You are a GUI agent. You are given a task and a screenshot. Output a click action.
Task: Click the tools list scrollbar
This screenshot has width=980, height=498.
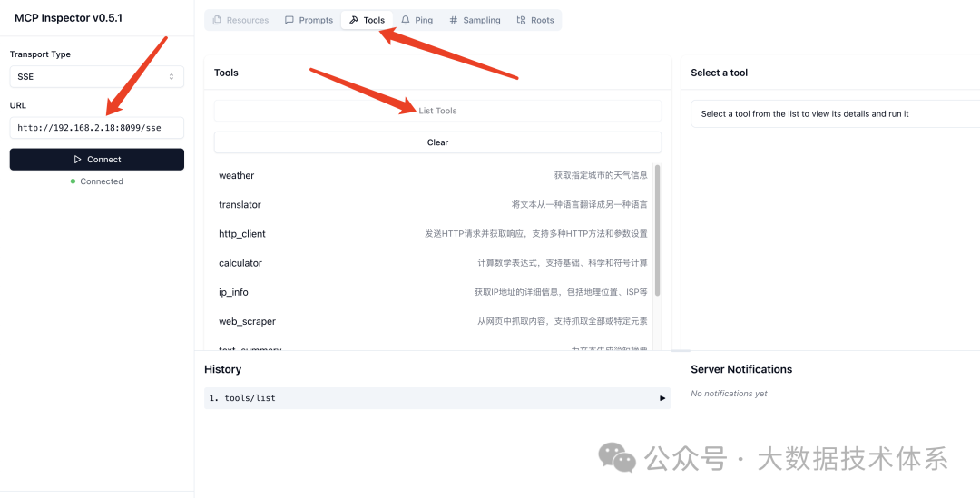[x=658, y=230]
